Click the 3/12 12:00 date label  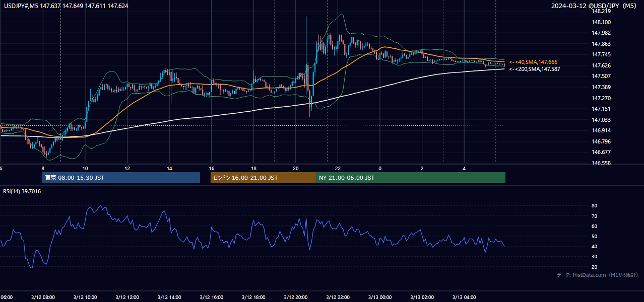[x=127, y=297]
